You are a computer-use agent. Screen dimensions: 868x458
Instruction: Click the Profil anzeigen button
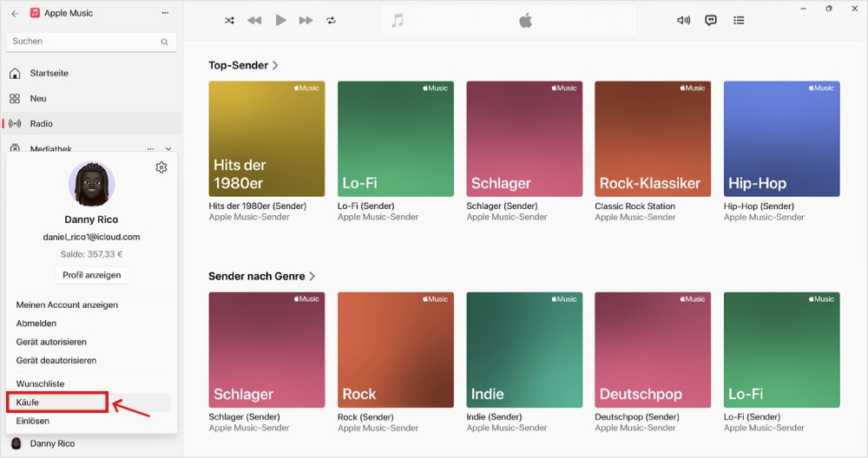(x=91, y=275)
